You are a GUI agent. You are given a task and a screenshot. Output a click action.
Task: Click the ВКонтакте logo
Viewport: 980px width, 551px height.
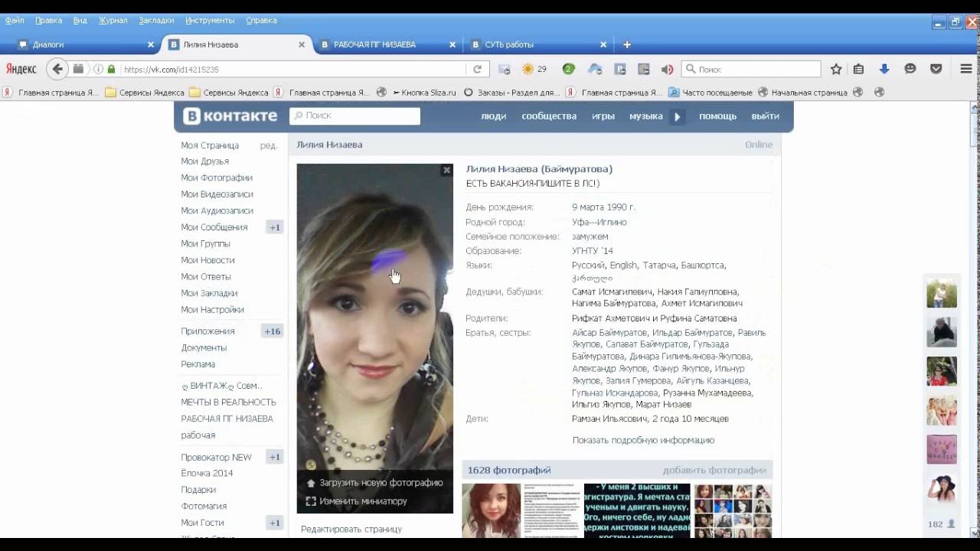coord(230,116)
